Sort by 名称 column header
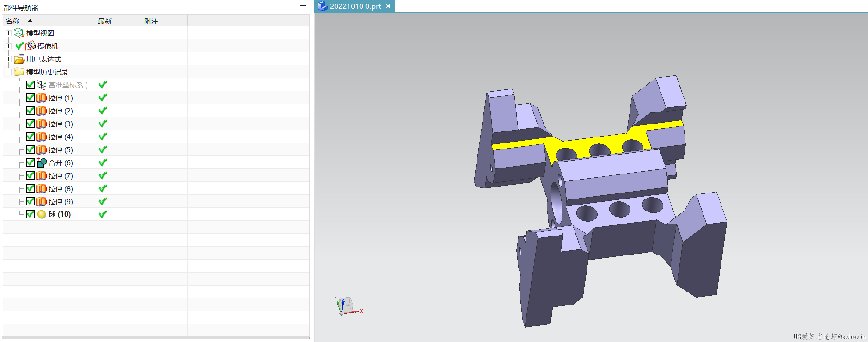 (49, 21)
